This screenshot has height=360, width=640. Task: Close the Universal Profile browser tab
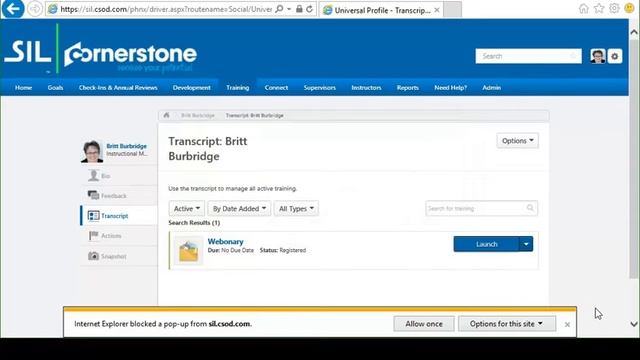tap(437, 10)
